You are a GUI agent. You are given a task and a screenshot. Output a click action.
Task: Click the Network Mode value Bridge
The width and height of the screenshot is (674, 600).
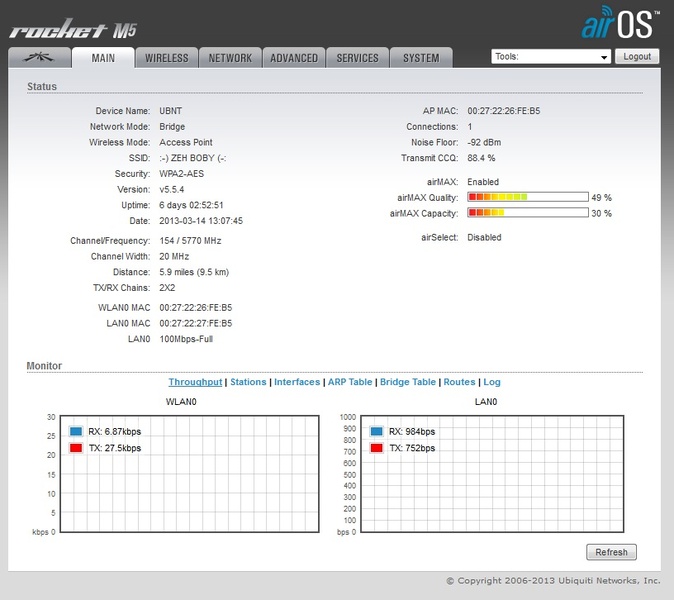[x=172, y=127]
